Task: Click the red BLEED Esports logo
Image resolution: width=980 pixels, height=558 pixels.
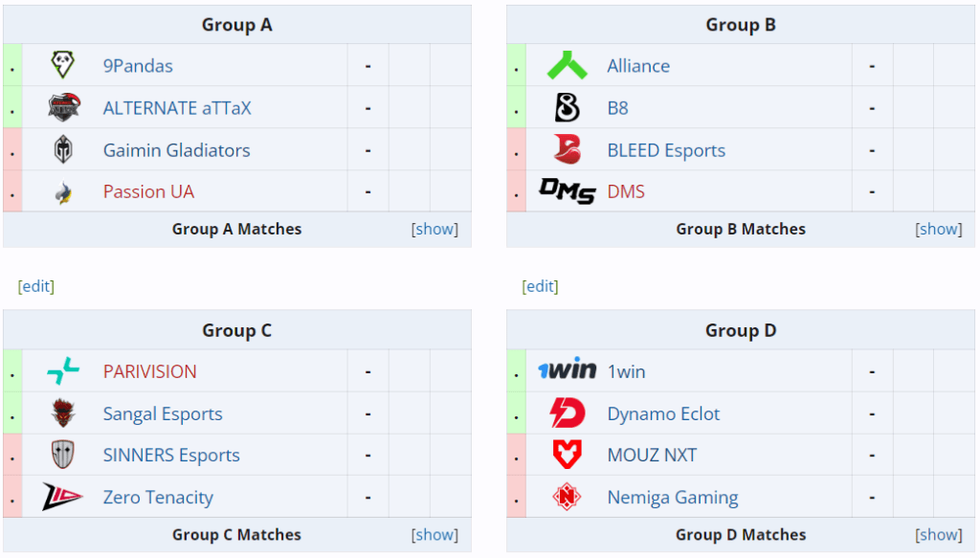Action: point(567,150)
